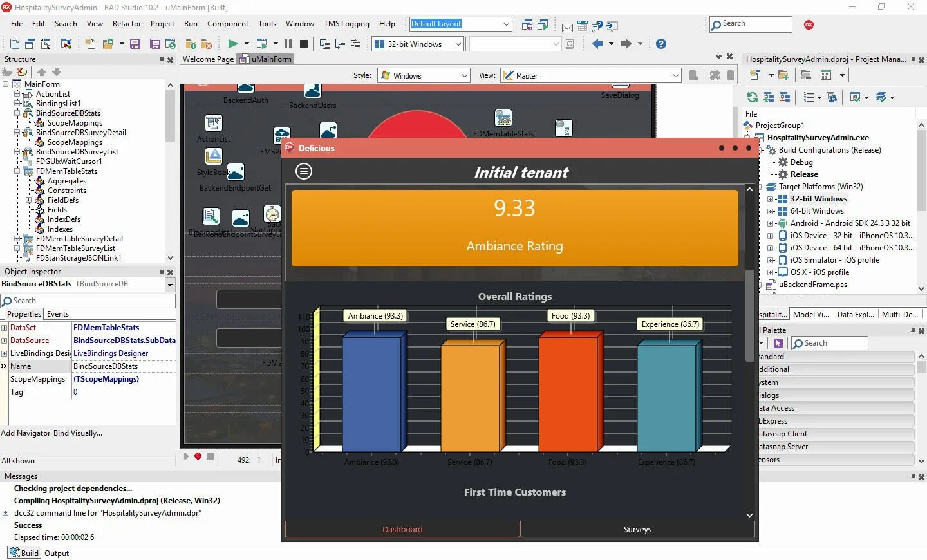Open the Component menu
The height and width of the screenshot is (560, 927).
(x=228, y=24)
